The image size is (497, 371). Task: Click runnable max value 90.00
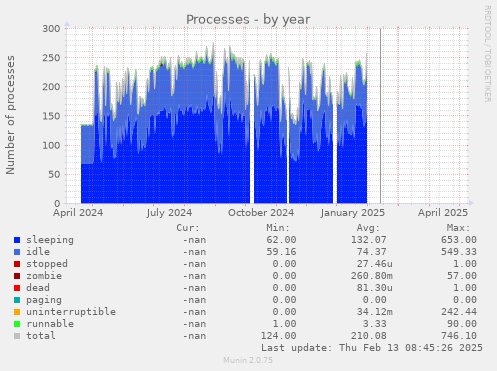click(x=462, y=324)
